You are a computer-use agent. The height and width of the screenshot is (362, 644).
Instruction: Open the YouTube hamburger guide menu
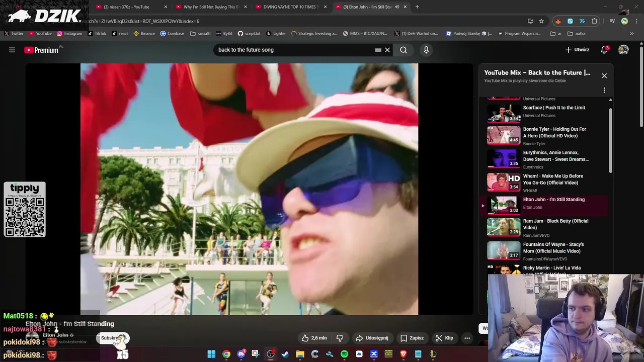(12, 50)
